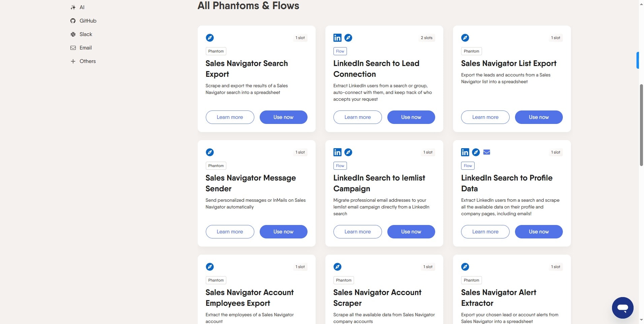Image resolution: width=644 pixels, height=324 pixels.
Task: Use now for Sales Navigator Search Export
Action: pyautogui.click(x=284, y=117)
